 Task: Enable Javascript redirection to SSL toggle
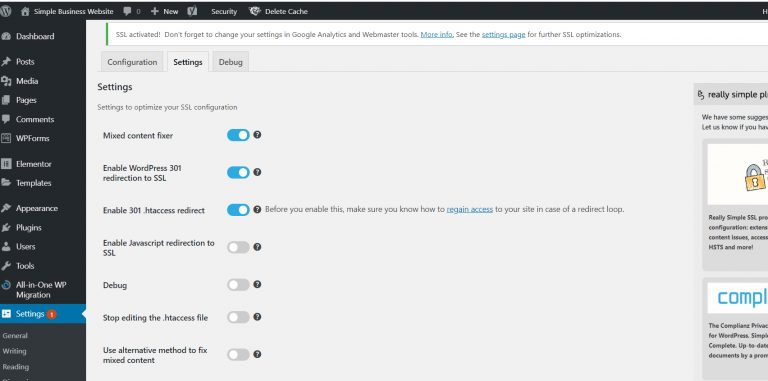pos(239,247)
